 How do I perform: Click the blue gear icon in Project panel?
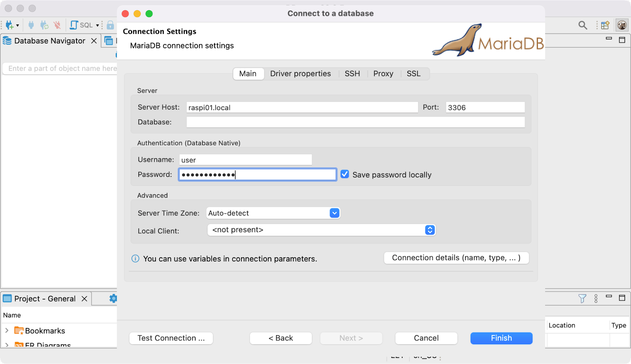click(x=113, y=299)
